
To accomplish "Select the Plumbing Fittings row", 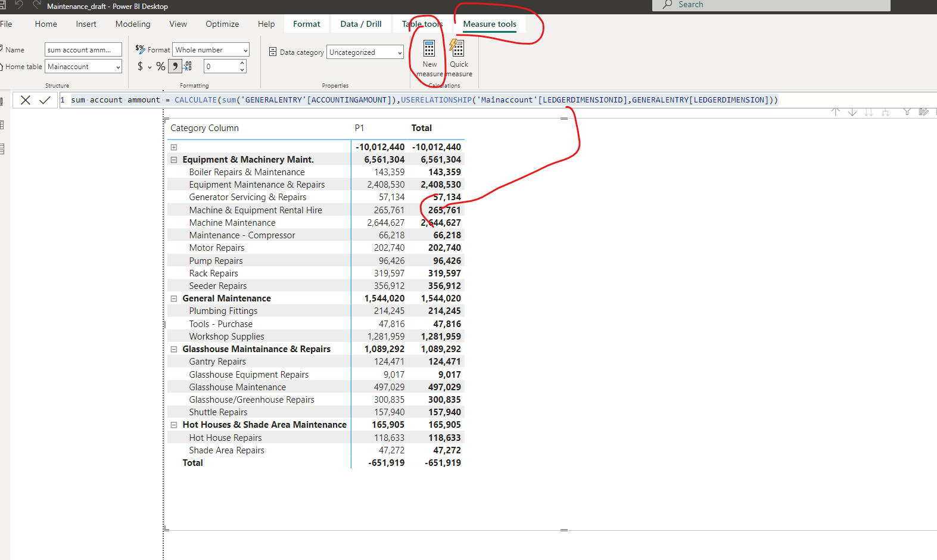I will (x=223, y=311).
